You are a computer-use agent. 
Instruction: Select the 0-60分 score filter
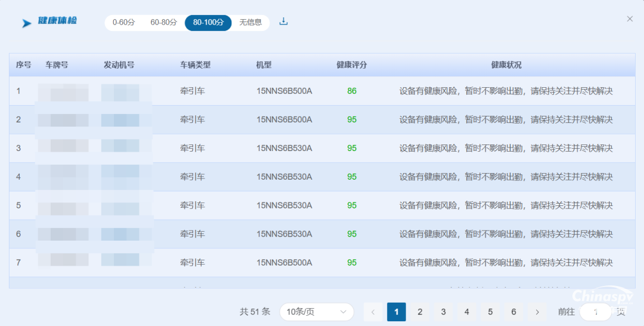[x=124, y=23]
